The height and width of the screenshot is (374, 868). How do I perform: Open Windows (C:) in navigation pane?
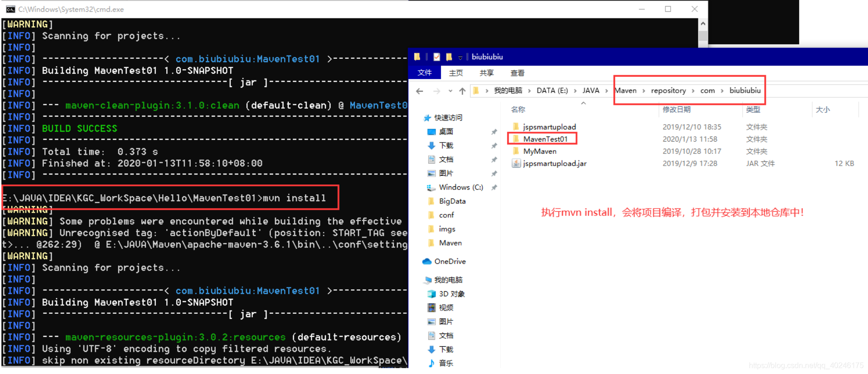tap(461, 187)
